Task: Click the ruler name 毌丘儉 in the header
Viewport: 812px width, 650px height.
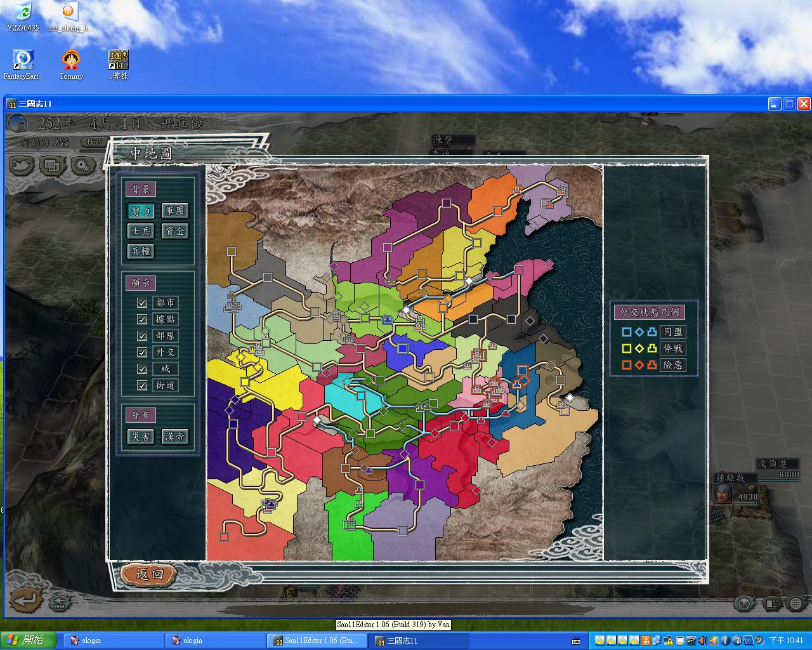Action: (183, 123)
